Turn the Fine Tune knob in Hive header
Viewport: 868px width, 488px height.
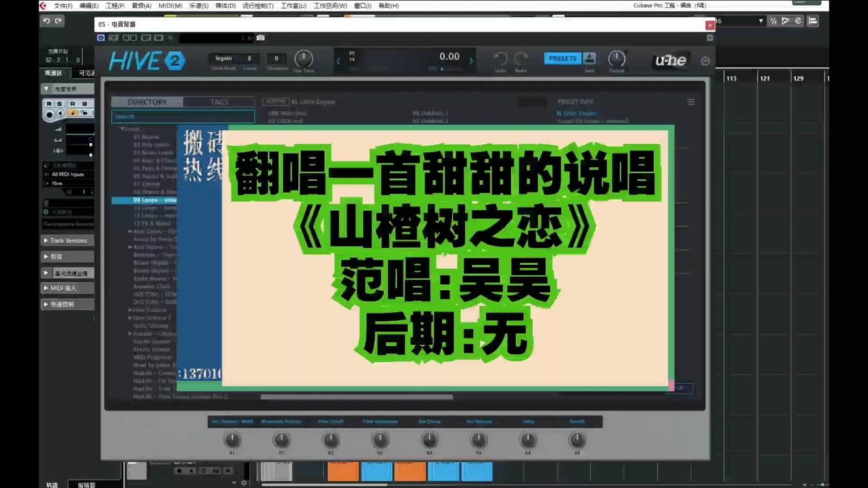coord(303,59)
